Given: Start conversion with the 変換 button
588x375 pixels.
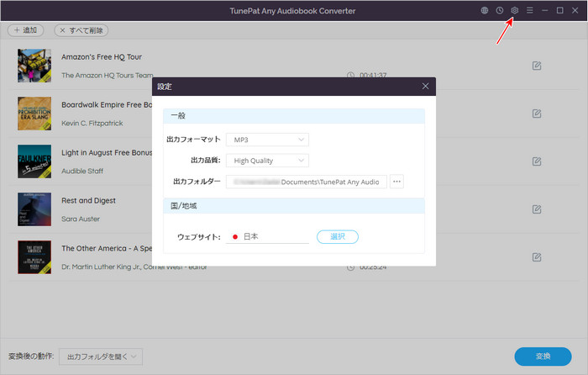Looking at the screenshot, I should click(x=542, y=357).
